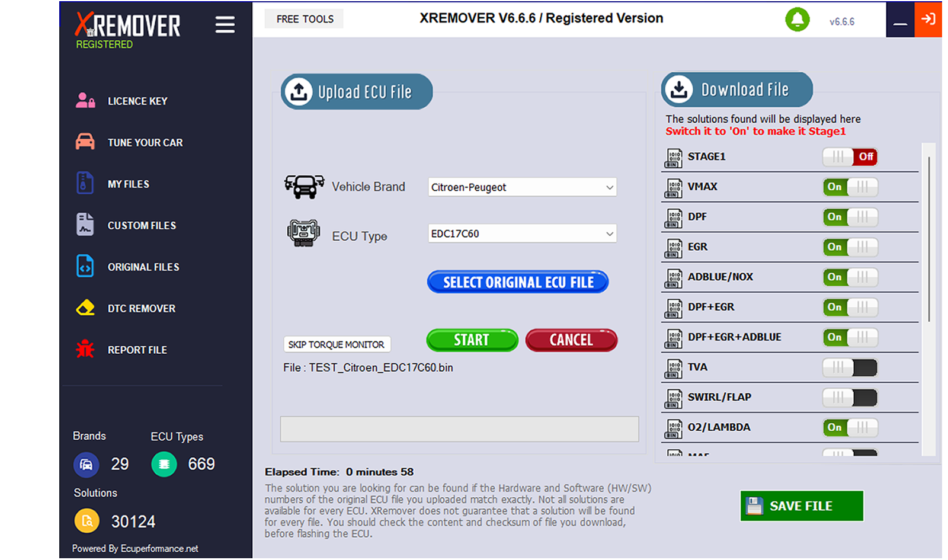
Task: Click the green START button
Action: click(472, 340)
